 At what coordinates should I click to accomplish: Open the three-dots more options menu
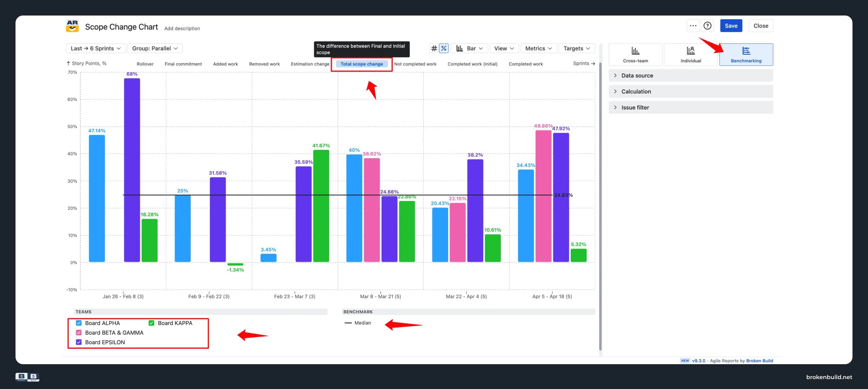point(693,26)
